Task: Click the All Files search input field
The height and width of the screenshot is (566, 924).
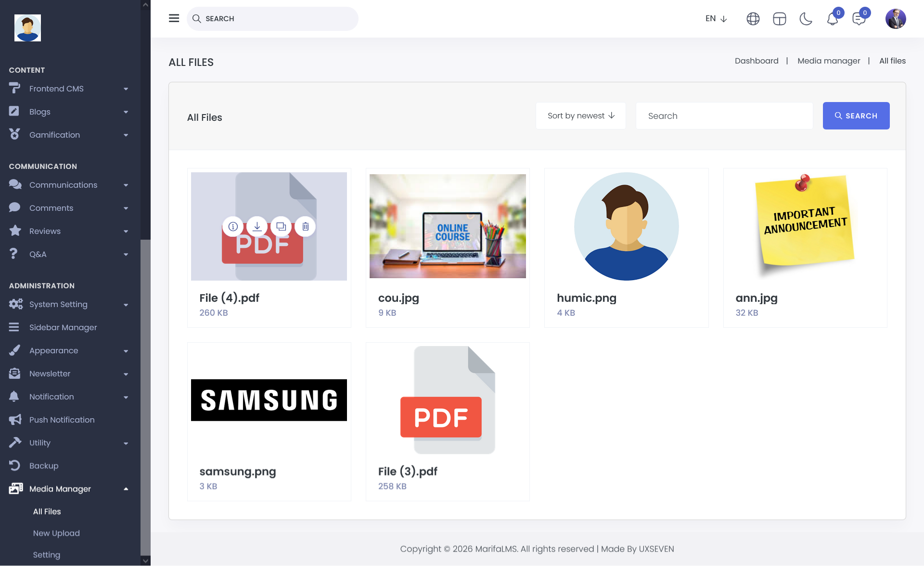Action: pyautogui.click(x=724, y=116)
